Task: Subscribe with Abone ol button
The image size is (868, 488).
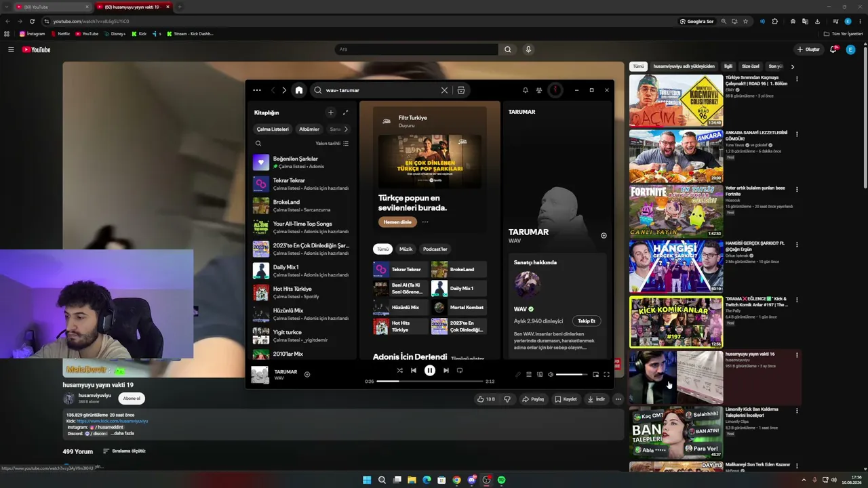Action: (x=132, y=399)
